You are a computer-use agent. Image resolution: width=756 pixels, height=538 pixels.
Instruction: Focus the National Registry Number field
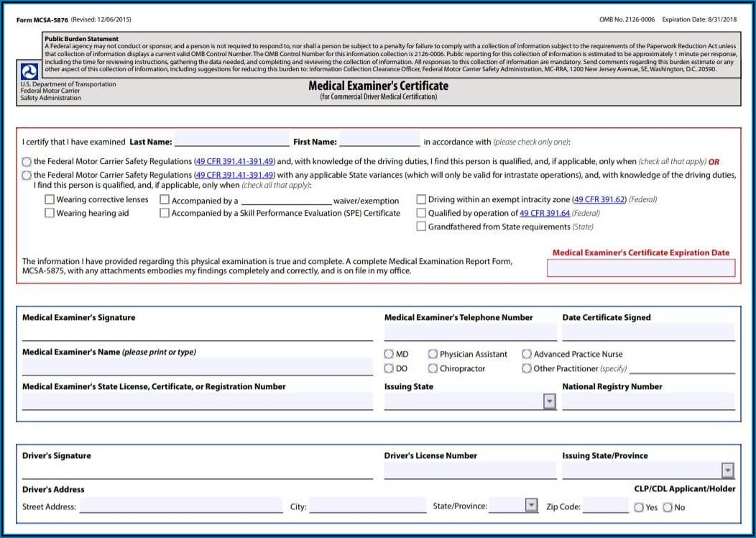coord(648,401)
